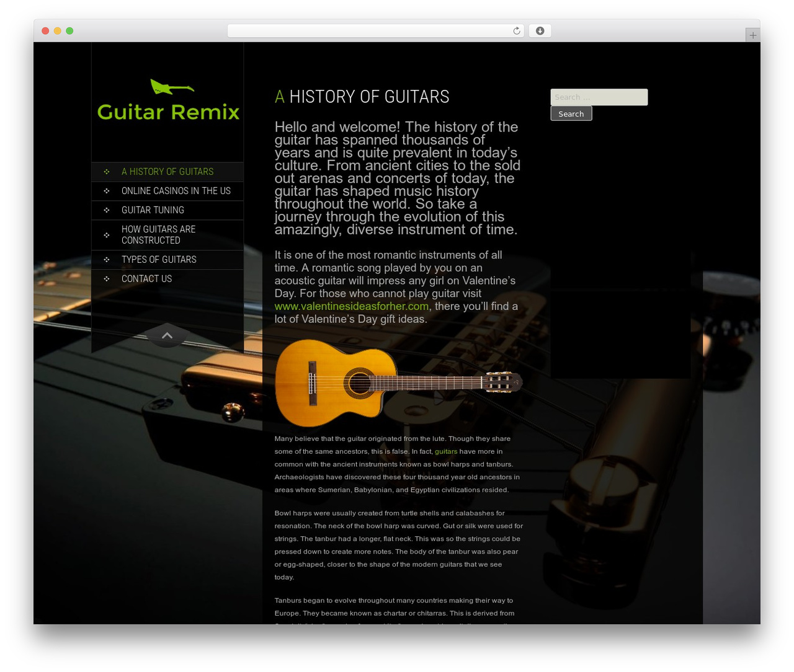
Task: Click paragraph starting 'Bowl harps were usually'
Action: (399, 545)
